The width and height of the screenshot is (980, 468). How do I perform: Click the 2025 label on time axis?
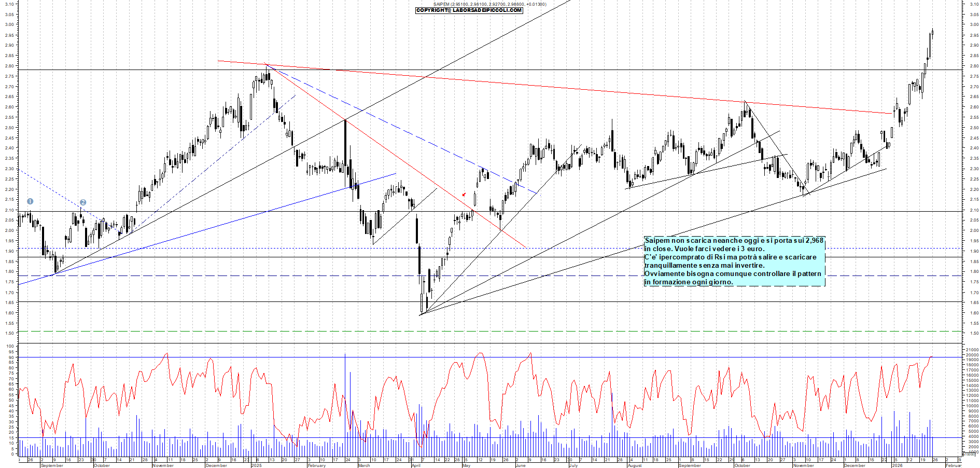257,465
